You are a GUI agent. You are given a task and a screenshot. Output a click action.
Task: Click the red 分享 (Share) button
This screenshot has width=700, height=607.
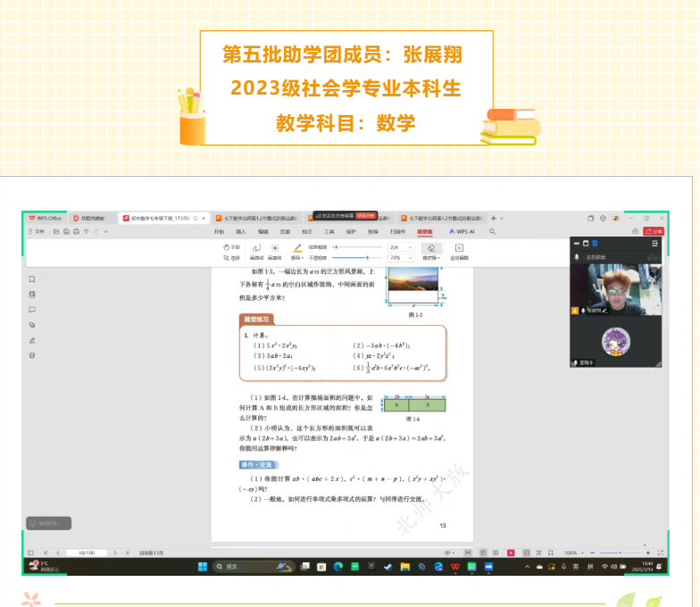click(654, 231)
